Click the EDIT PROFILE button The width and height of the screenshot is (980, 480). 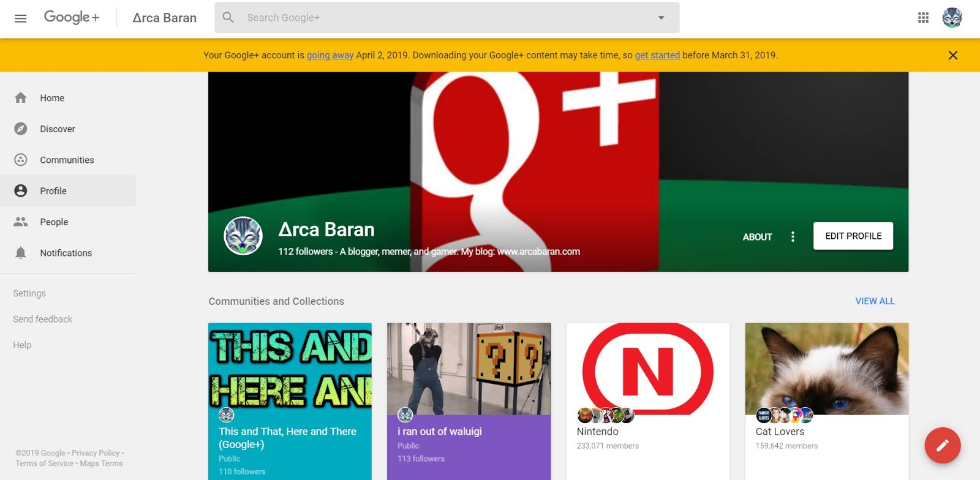click(x=853, y=236)
